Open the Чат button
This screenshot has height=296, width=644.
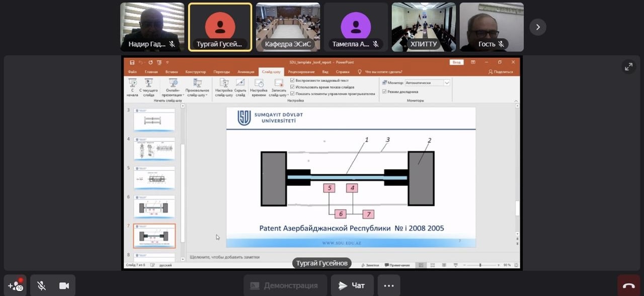point(352,285)
